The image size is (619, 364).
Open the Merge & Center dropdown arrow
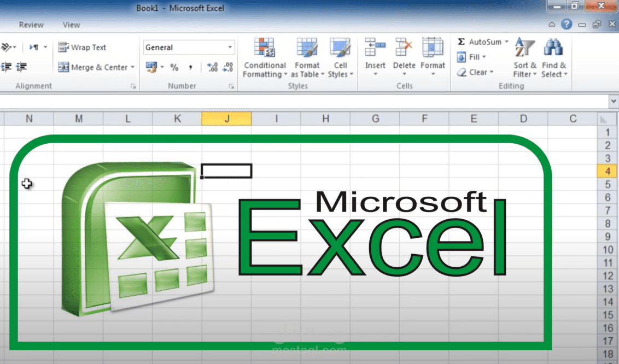click(x=133, y=67)
